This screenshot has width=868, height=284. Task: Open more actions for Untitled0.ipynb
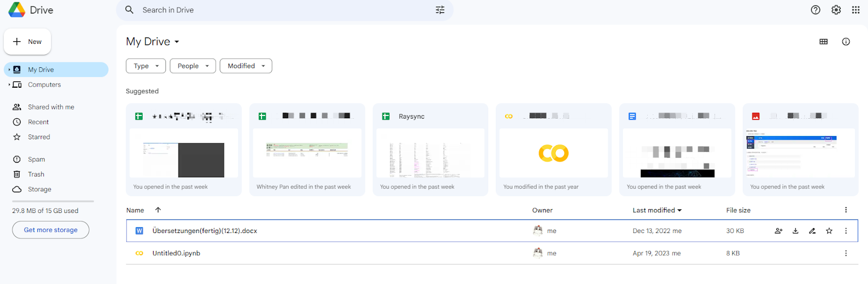pos(846,253)
